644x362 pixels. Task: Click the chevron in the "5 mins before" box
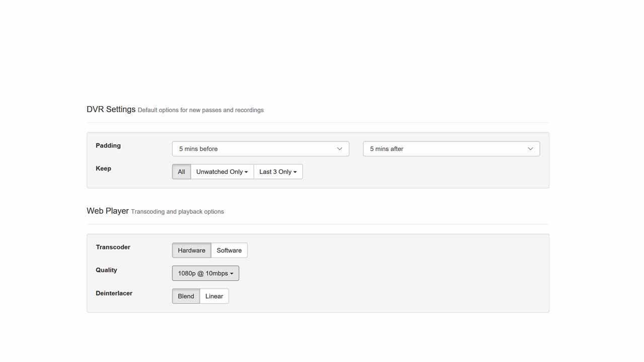pos(339,149)
